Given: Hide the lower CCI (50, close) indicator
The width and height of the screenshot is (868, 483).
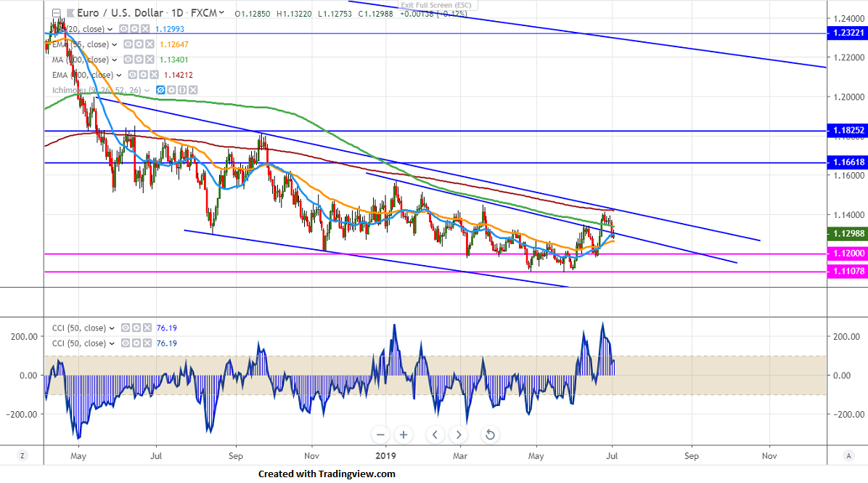Looking at the screenshot, I should pos(126,344).
